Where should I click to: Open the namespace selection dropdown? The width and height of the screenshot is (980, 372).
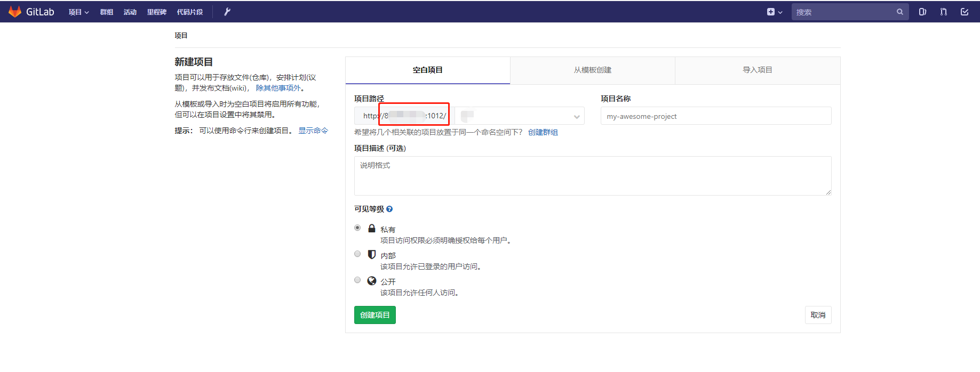pyautogui.click(x=520, y=116)
